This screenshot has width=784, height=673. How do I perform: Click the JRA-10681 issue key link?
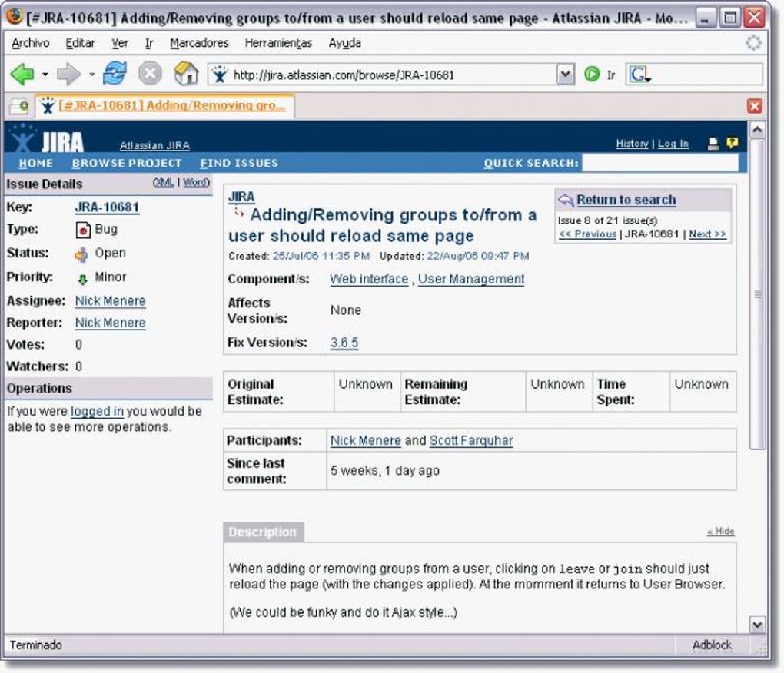coord(107,207)
